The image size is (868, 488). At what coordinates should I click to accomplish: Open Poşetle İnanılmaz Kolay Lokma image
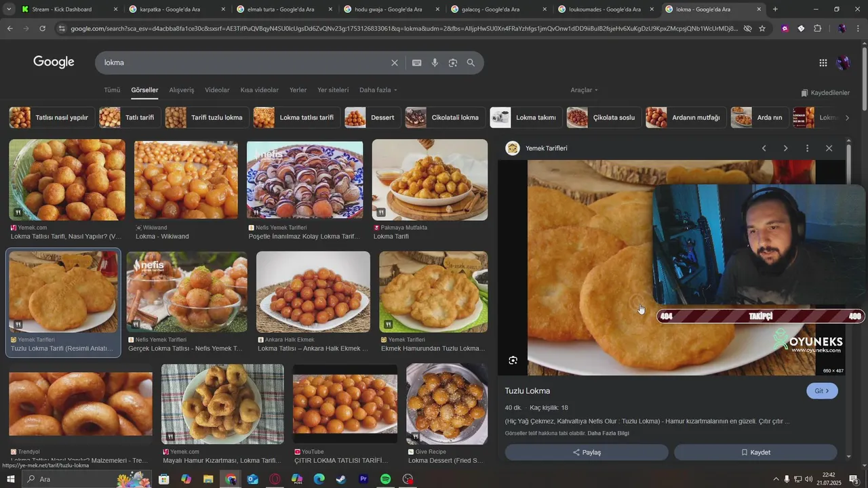coord(304,180)
